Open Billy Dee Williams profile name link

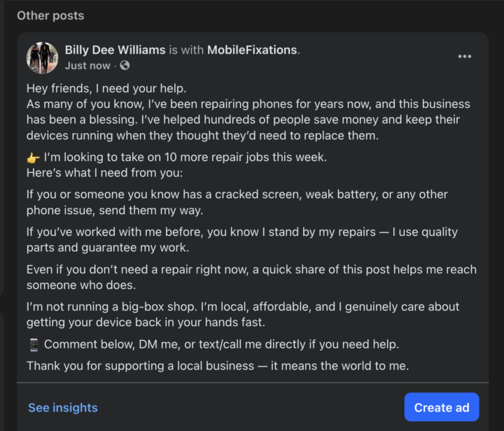115,50
